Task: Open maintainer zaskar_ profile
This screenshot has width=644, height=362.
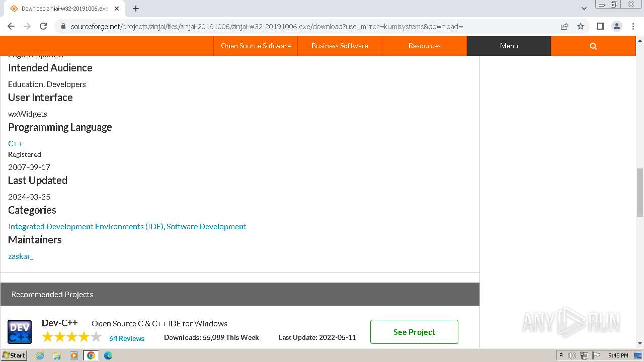Action: [x=21, y=256]
